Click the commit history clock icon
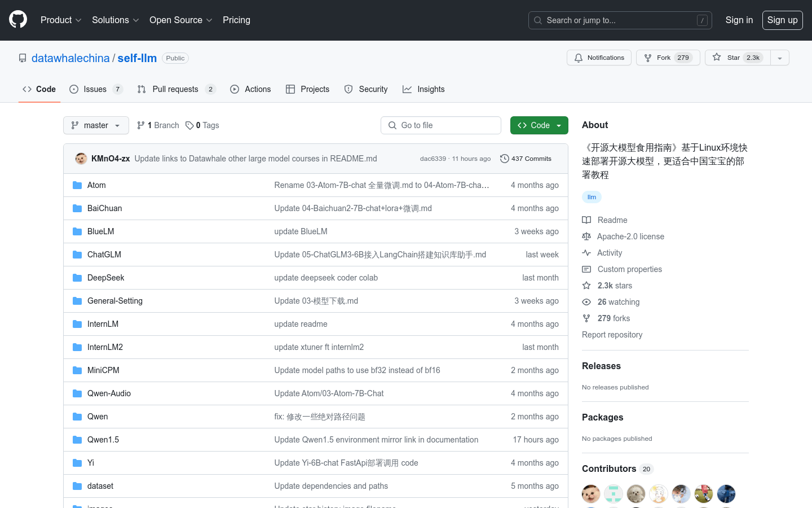This screenshot has width=812, height=508. (x=505, y=159)
